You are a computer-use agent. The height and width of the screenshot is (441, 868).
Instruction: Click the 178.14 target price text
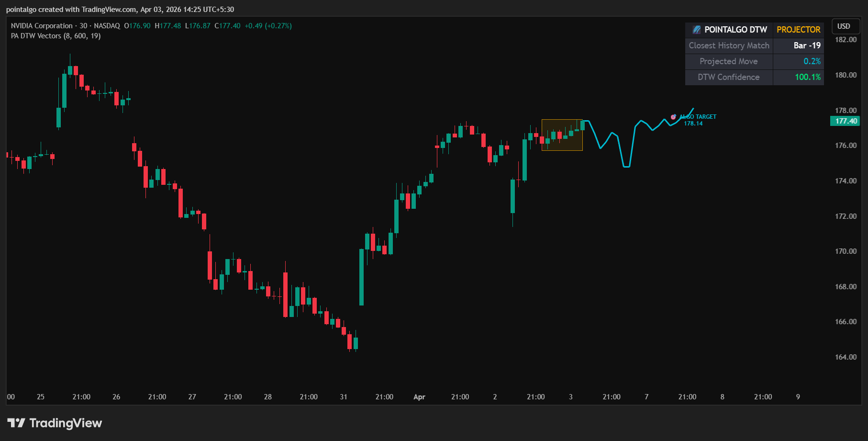694,123
